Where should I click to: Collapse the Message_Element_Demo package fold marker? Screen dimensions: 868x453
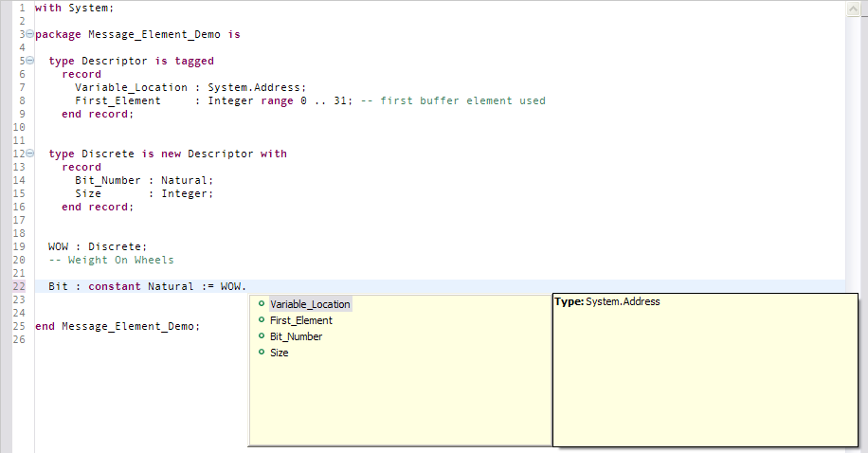coord(29,34)
